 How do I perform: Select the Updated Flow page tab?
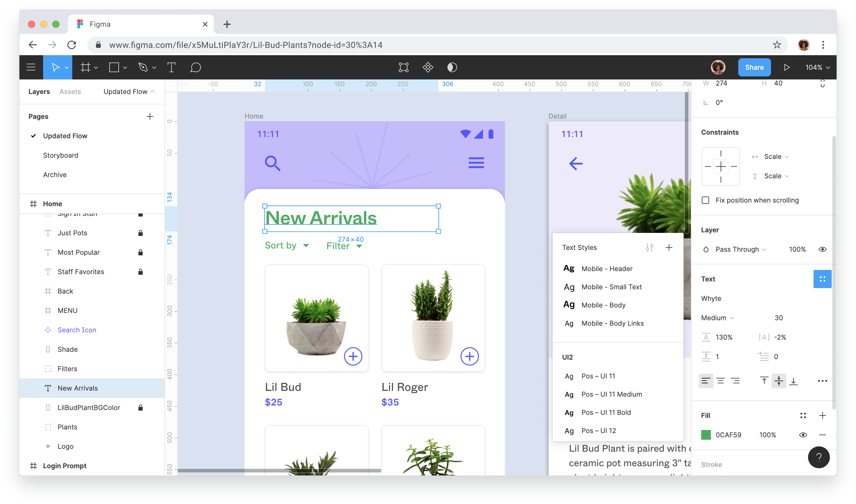click(x=65, y=136)
